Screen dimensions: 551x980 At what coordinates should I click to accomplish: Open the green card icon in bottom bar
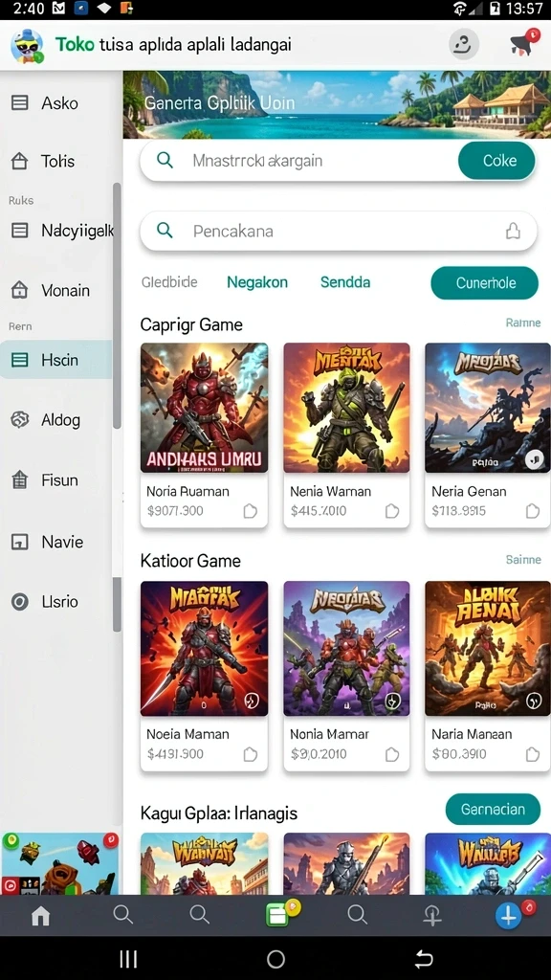[276, 916]
